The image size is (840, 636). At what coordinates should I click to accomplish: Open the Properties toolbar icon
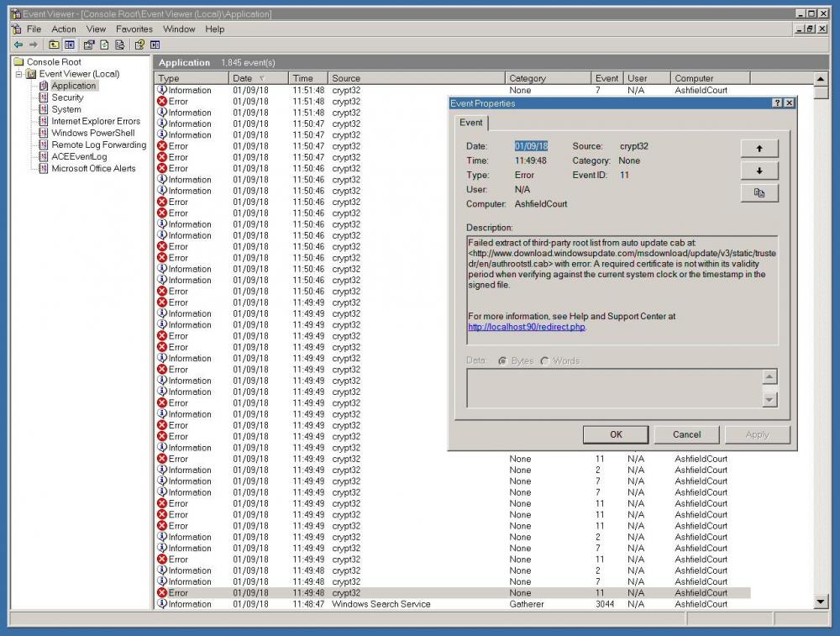click(88, 45)
